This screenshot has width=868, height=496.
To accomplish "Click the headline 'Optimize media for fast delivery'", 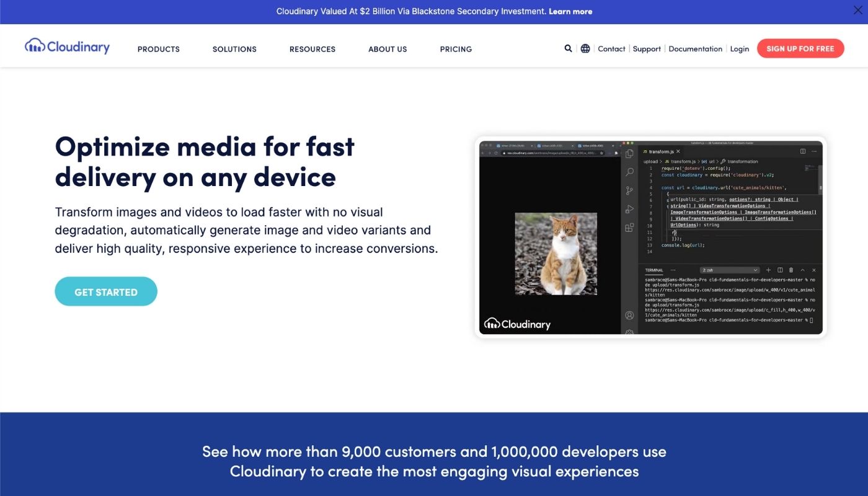I will tap(205, 162).
